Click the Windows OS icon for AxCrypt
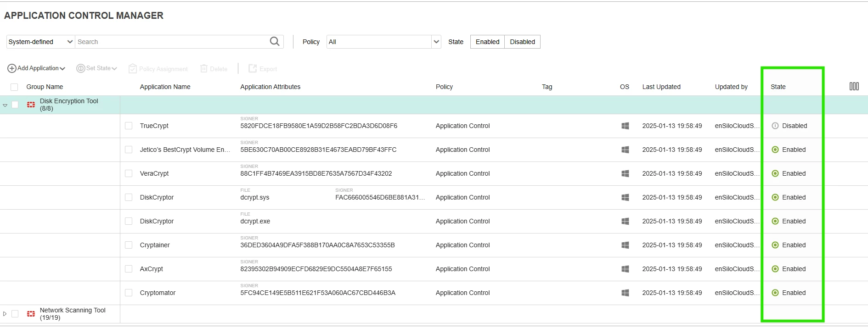The height and width of the screenshot is (328, 868). (625, 269)
